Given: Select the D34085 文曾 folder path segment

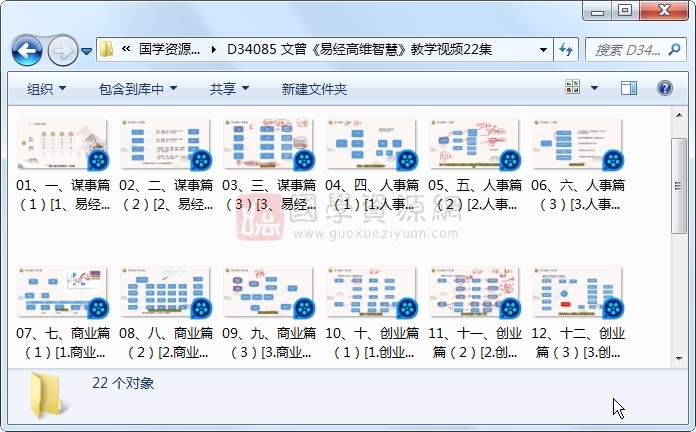Looking at the screenshot, I should pyautogui.click(x=360, y=49).
